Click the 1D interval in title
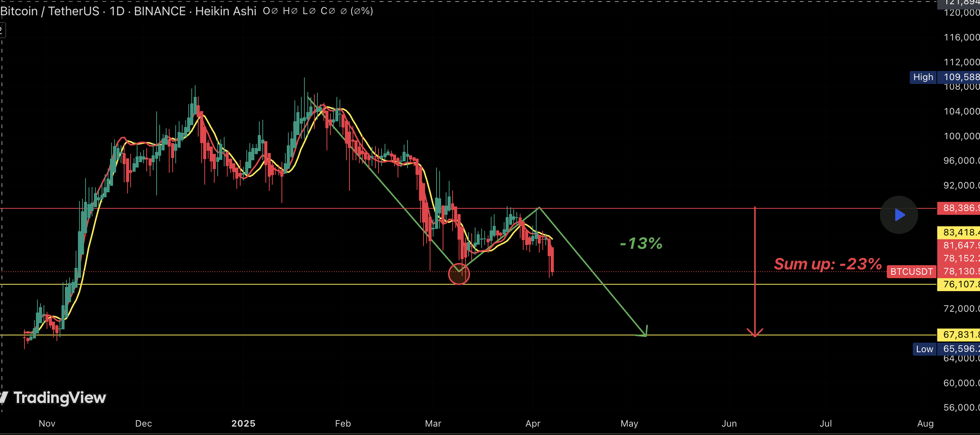The height and width of the screenshot is (435, 980). (x=117, y=11)
